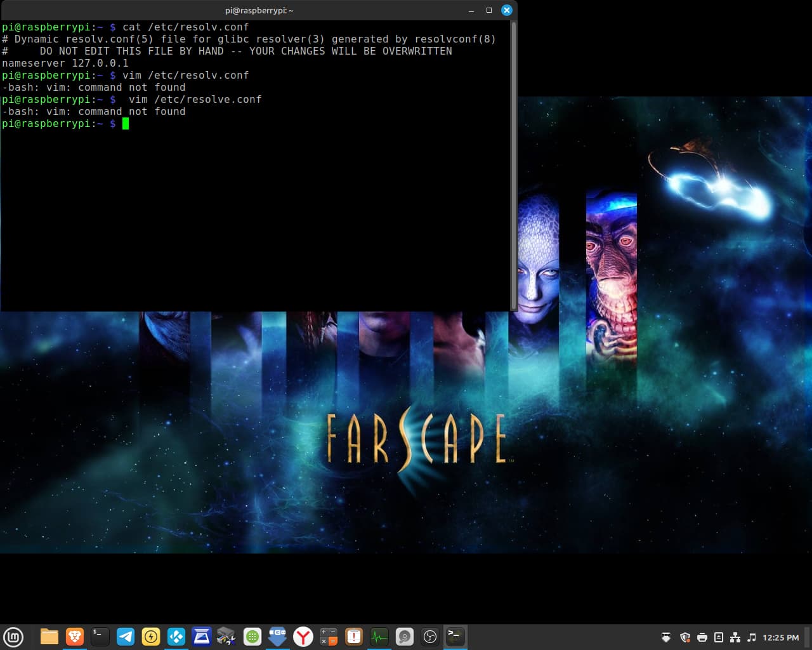Open the system monitor taskbar icon
Image resolution: width=812 pixels, height=650 pixels.
[x=379, y=637]
